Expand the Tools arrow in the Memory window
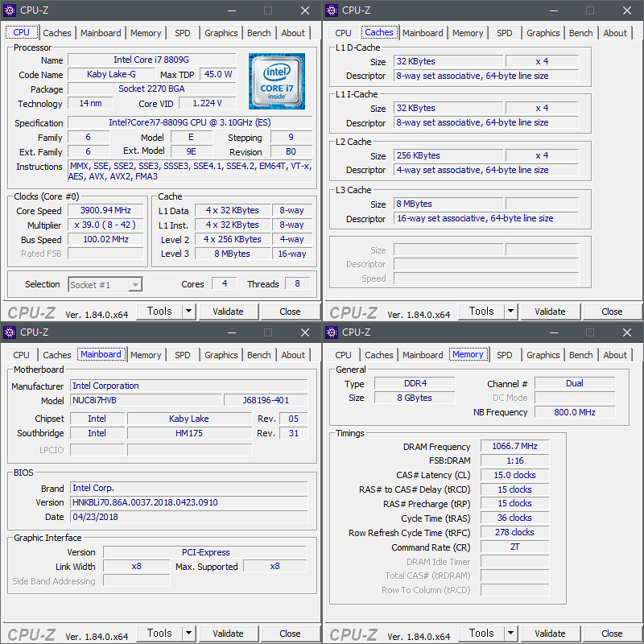644x644 pixels. 510,634
